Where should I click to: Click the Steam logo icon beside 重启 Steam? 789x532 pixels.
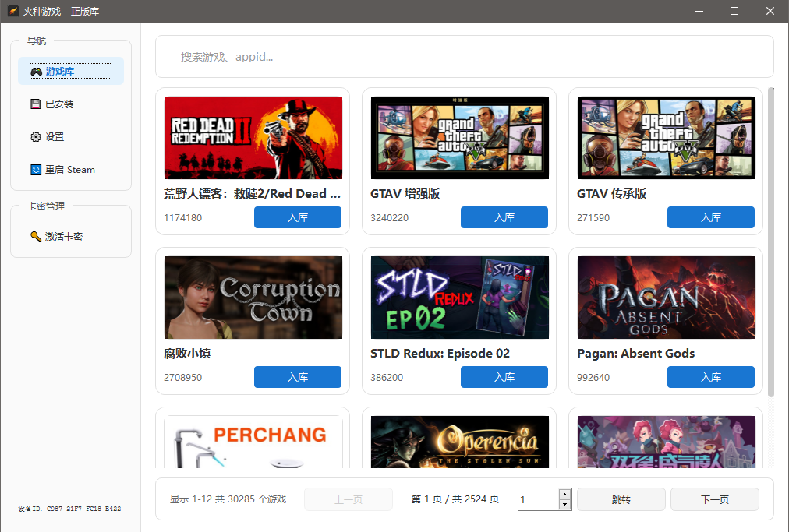[35, 169]
